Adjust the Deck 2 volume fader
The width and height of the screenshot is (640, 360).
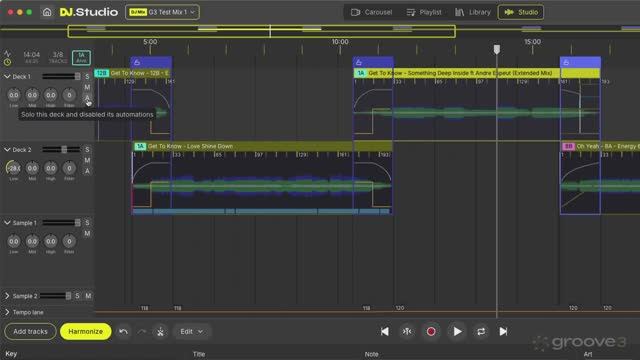pos(64,150)
